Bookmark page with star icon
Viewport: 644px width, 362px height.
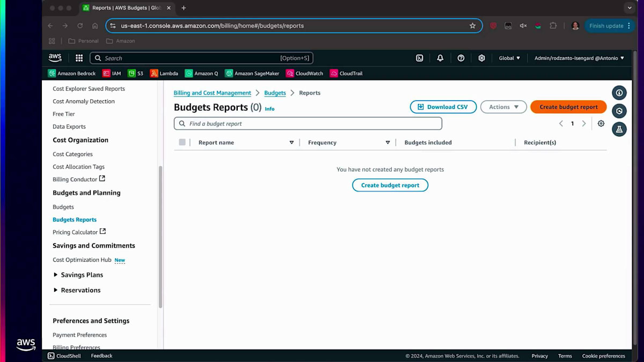(472, 26)
